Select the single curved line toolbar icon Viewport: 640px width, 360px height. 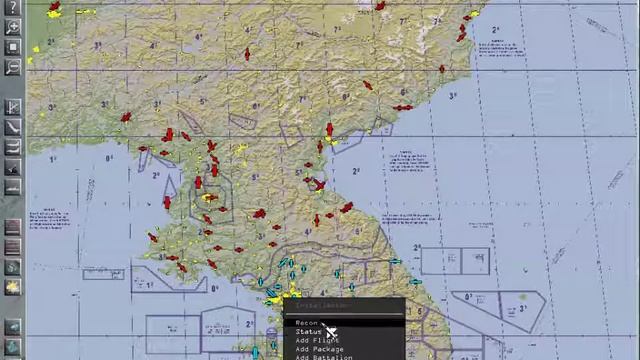point(13,127)
